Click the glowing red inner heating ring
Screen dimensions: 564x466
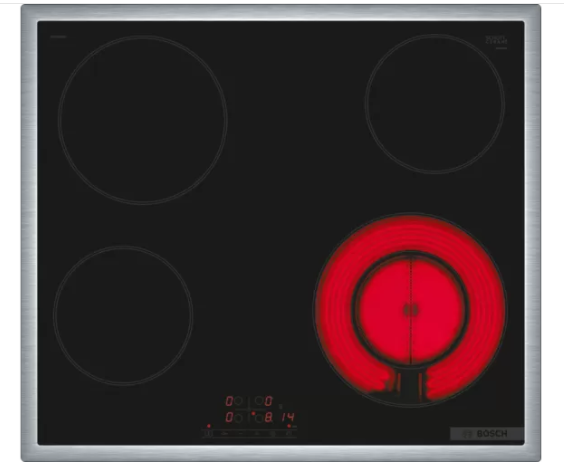410,310
